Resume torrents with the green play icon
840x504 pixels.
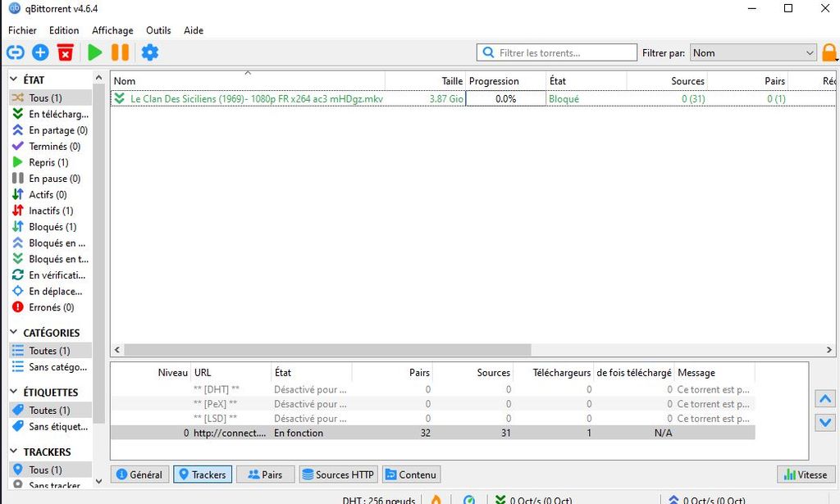point(95,52)
